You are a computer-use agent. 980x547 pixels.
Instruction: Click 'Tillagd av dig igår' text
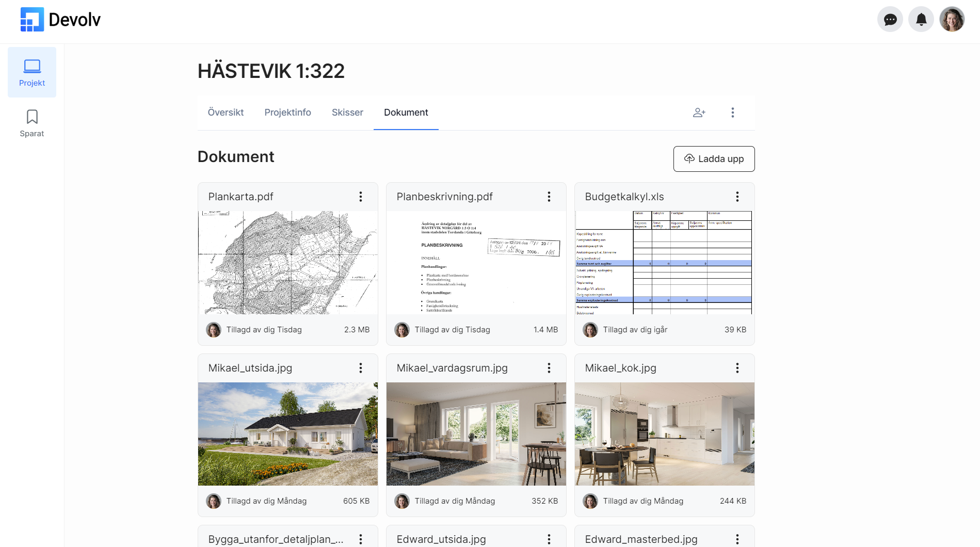click(635, 330)
